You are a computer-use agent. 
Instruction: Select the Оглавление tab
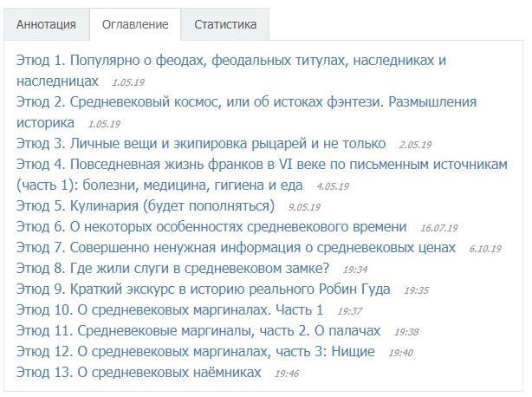pyautogui.click(x=135, y=24)
